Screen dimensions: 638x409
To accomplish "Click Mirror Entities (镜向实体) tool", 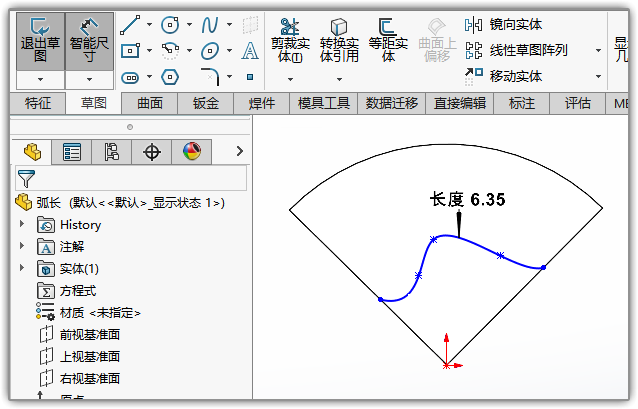I will pos(504,25).
